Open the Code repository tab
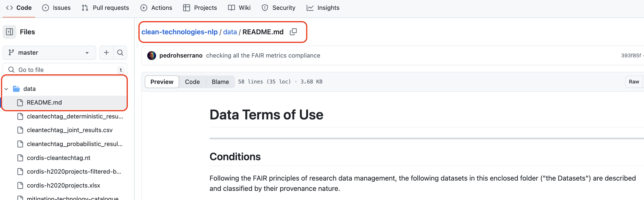Image resolution: width=644 pixels, height=200 pixels. coord(19,8)
